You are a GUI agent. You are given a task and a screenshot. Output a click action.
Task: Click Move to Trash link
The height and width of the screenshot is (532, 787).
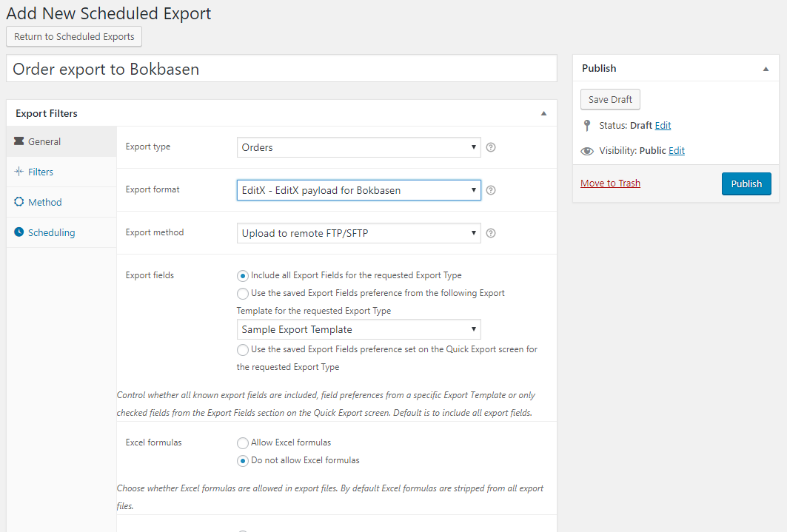pyautogui.click(x=610, y=183)
